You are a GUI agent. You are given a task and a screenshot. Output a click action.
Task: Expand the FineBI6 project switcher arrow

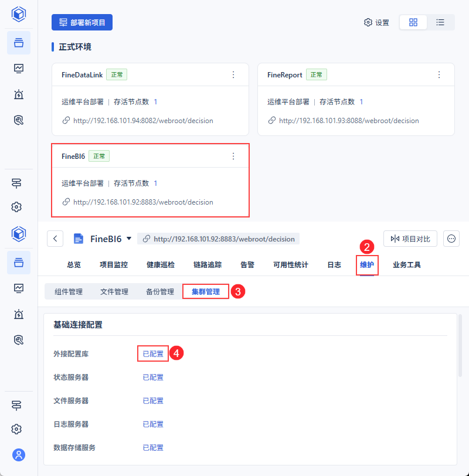coord(129,239)
